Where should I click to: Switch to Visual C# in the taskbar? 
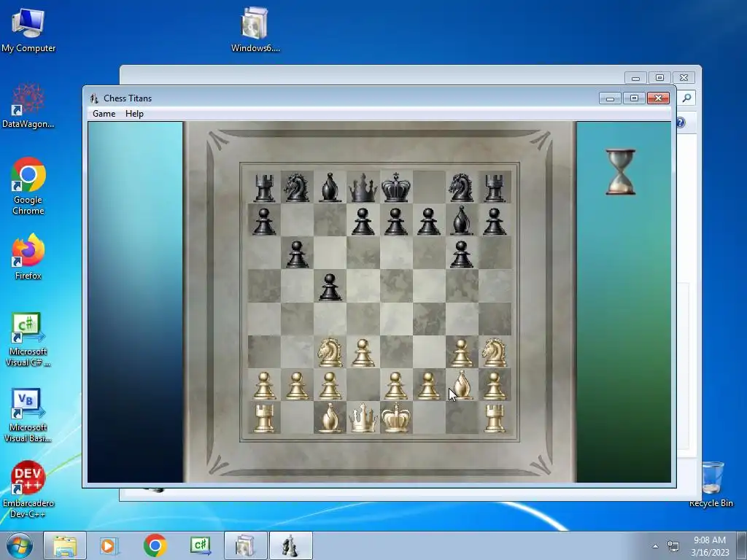pyautogui.click(x=201, y=545)
